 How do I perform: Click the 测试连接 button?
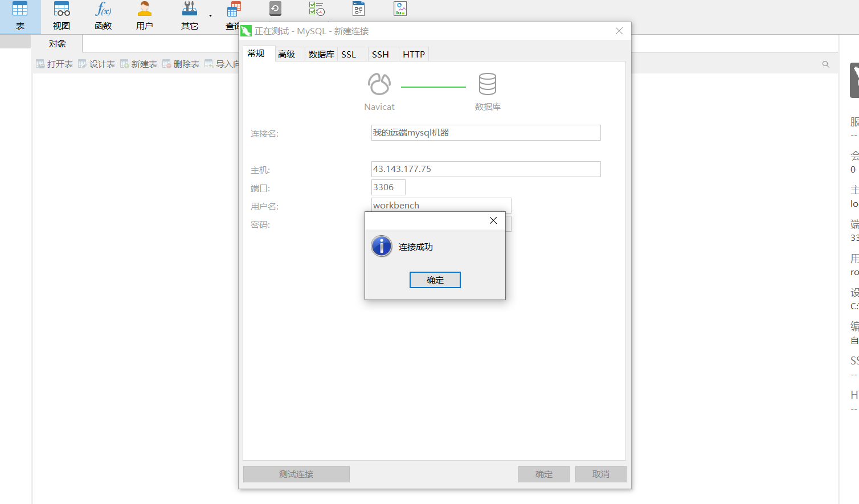coord(296,474)
